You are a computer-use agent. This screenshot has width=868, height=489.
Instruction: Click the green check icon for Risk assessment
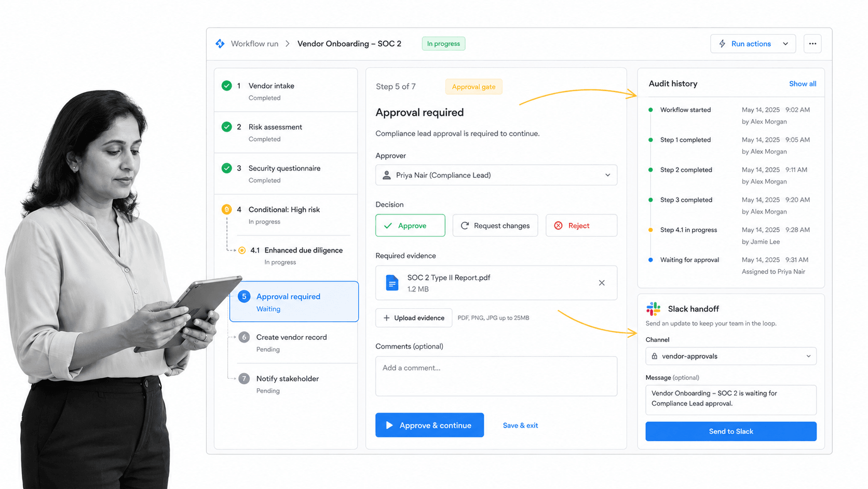[x=227, y=127]
